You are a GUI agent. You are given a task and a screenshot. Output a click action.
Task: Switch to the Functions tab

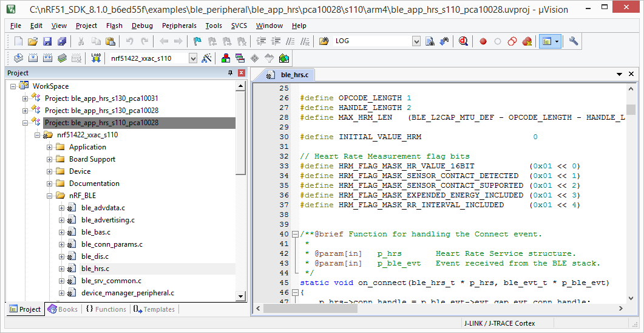point(106,309)
